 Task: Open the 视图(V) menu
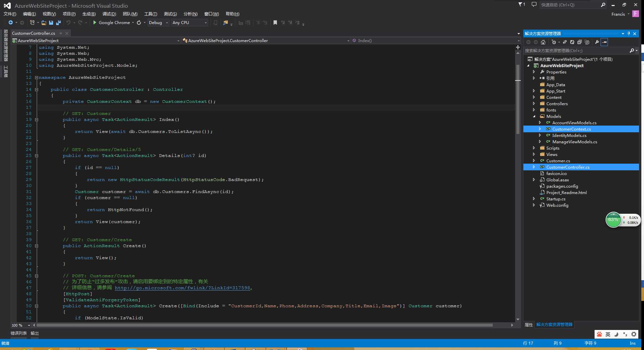click(x=49, y=14)
